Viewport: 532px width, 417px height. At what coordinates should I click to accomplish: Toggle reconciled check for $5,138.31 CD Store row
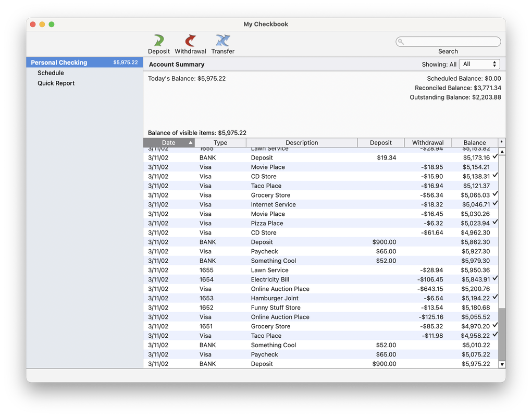coord(495,175)
